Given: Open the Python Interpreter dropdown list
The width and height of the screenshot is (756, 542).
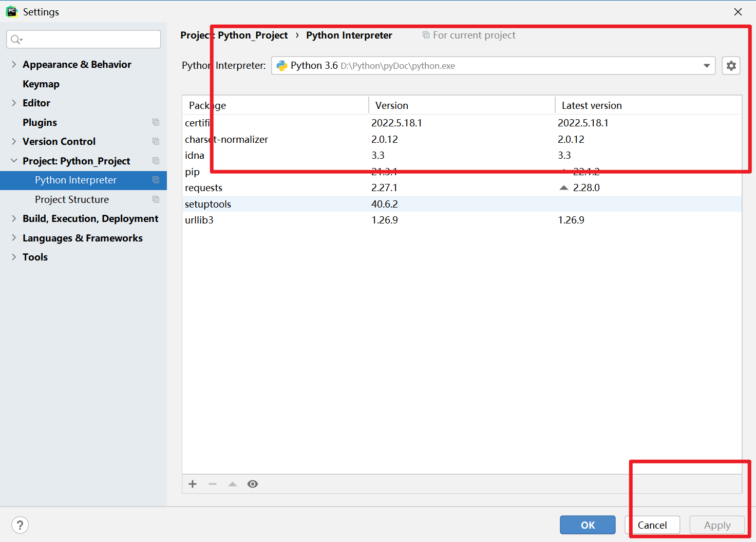Looking at the screenshot, I should coord(707,66).
